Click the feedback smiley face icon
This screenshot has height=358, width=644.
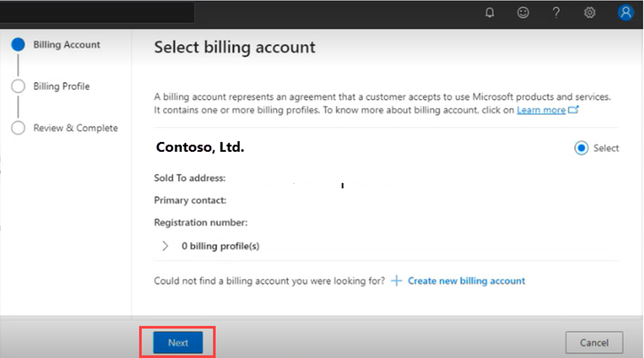click(523, 13)
